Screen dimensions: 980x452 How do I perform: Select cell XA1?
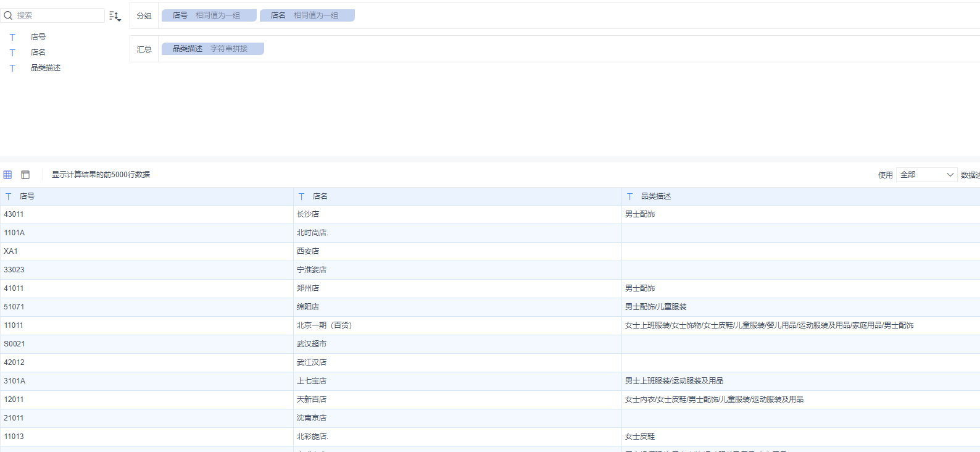[x=147, y=251]
